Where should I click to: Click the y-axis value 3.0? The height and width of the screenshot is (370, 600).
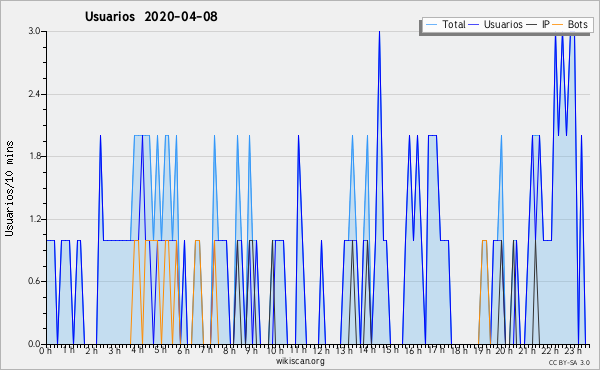tap(34, 31)
